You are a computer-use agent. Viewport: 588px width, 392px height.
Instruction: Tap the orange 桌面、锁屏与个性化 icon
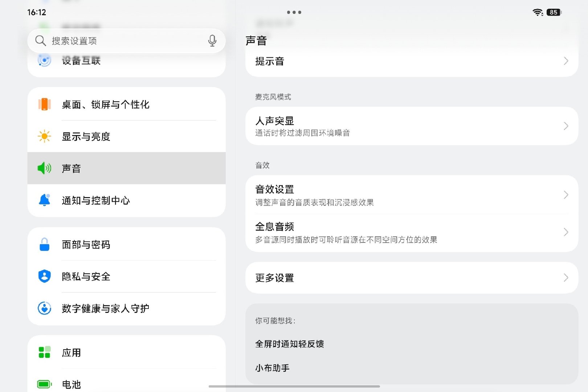click(x=44, y=105)
